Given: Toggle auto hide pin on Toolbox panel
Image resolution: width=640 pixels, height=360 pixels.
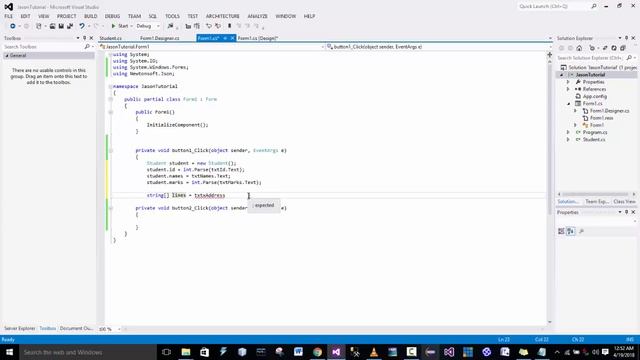Looking at the screenshot, I should pyautogui.click(x=84, y=38).
